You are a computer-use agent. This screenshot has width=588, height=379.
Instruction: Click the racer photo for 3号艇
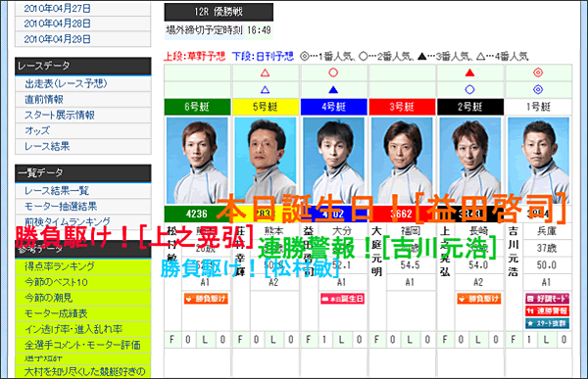402,161
